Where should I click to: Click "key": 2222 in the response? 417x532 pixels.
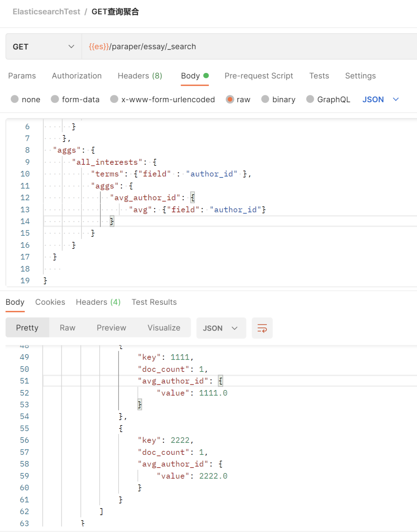(165, 441)
